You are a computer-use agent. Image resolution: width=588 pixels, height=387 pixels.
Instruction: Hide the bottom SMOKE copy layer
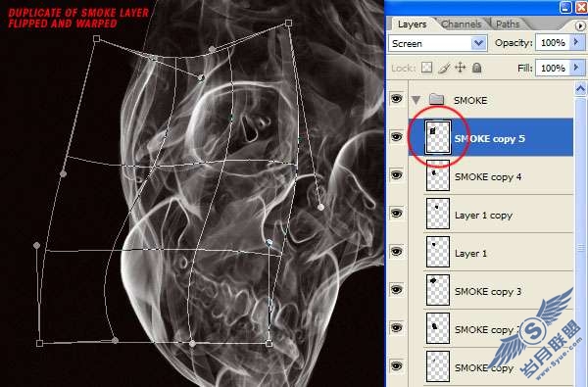(397, 366)
